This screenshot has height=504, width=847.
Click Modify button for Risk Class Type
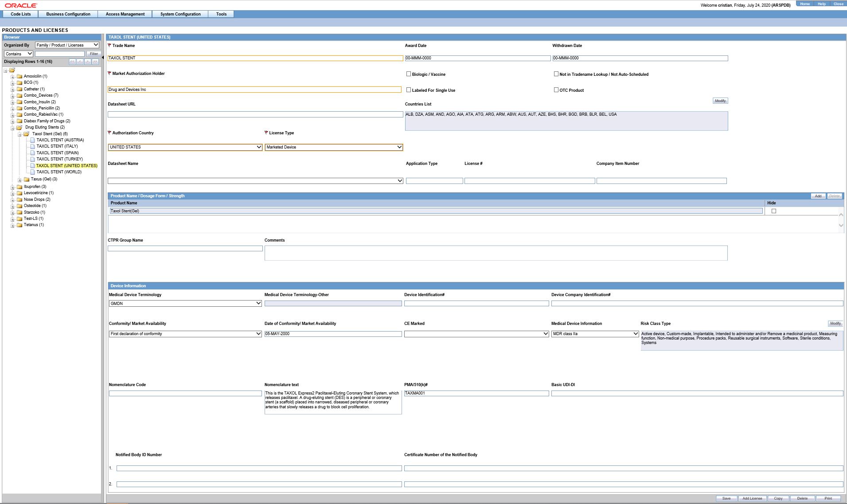pyautogui.click(x=835, y=324)
